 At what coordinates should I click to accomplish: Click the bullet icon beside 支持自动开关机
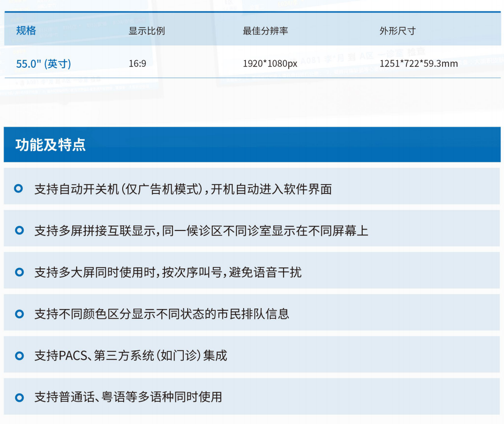point(19,189)
